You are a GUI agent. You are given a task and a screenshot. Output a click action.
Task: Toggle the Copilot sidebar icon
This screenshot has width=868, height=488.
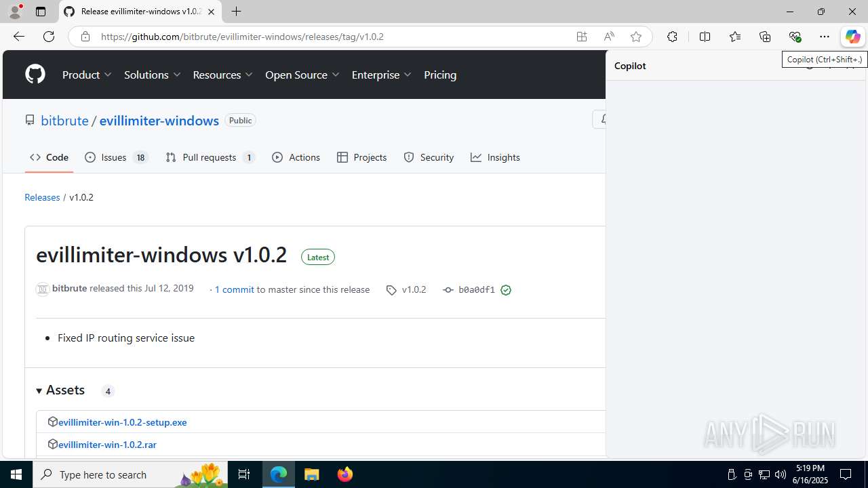[852, 37]
